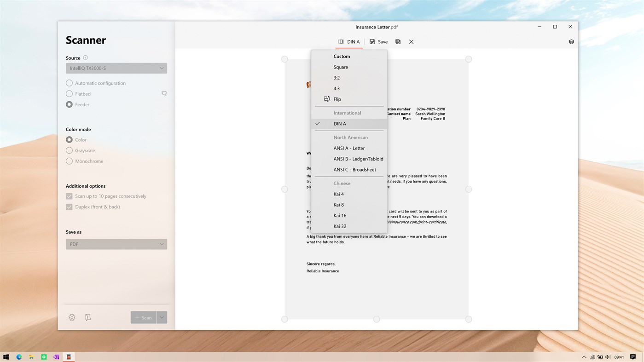This screenshot has width=644, height=362.
Task: Click the Save button in toolbar
Action: pyautogui.click(x=378, y=42)
